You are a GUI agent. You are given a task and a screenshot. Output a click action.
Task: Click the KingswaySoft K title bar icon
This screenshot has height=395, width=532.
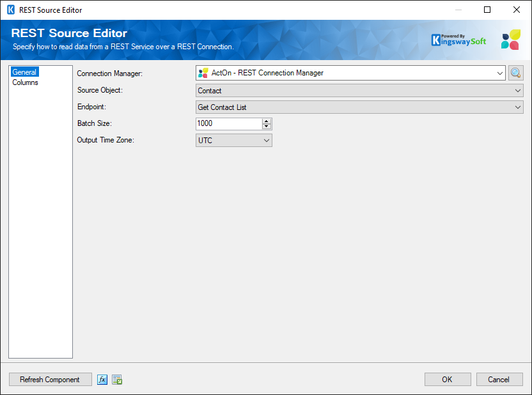click(11, 10)
